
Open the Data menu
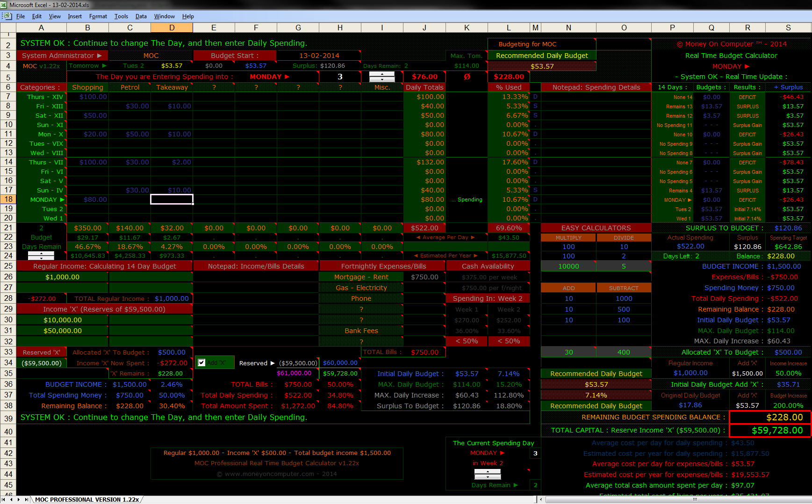point(141,16)
